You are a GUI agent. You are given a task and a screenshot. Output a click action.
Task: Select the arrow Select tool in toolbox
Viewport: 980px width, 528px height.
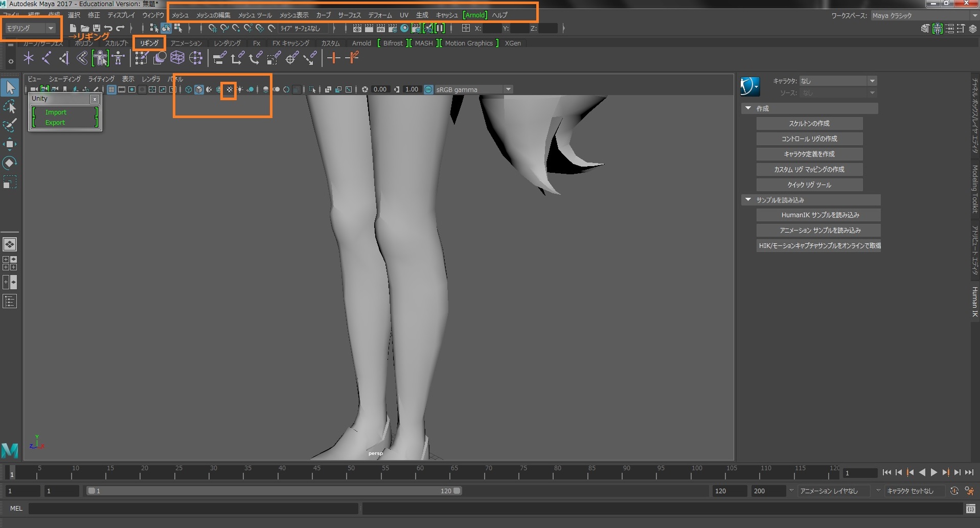coord(10,88)
